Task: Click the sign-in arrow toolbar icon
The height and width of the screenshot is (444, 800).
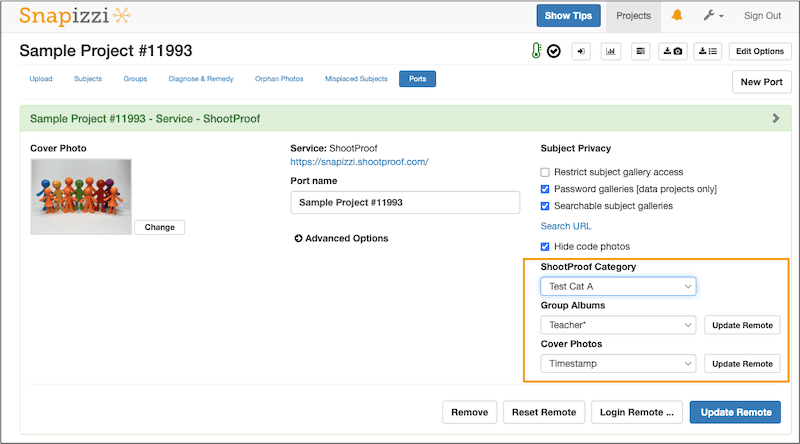Action: coord(581,51)
